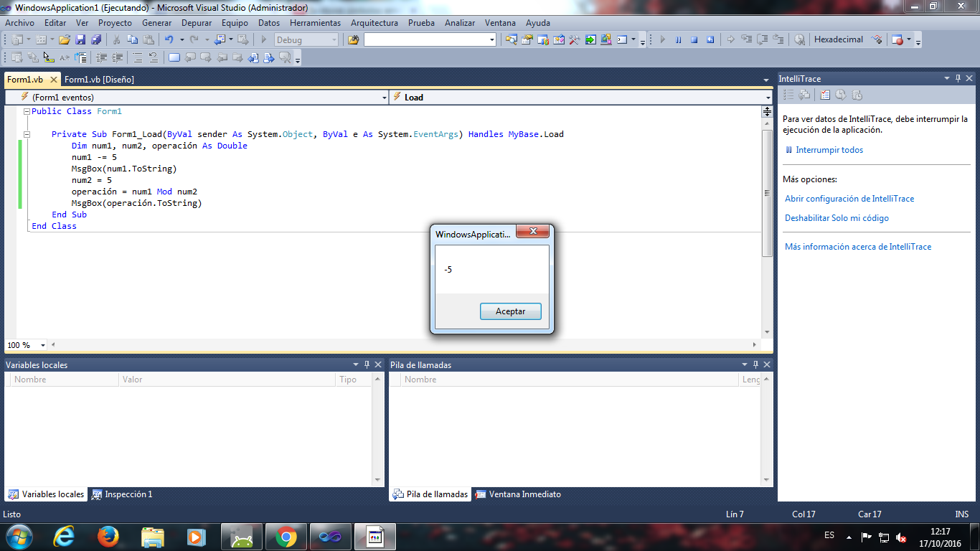
Task: Click the code editor vertical scrollbar
Action: pyautogui.click(x=767, y=194)
